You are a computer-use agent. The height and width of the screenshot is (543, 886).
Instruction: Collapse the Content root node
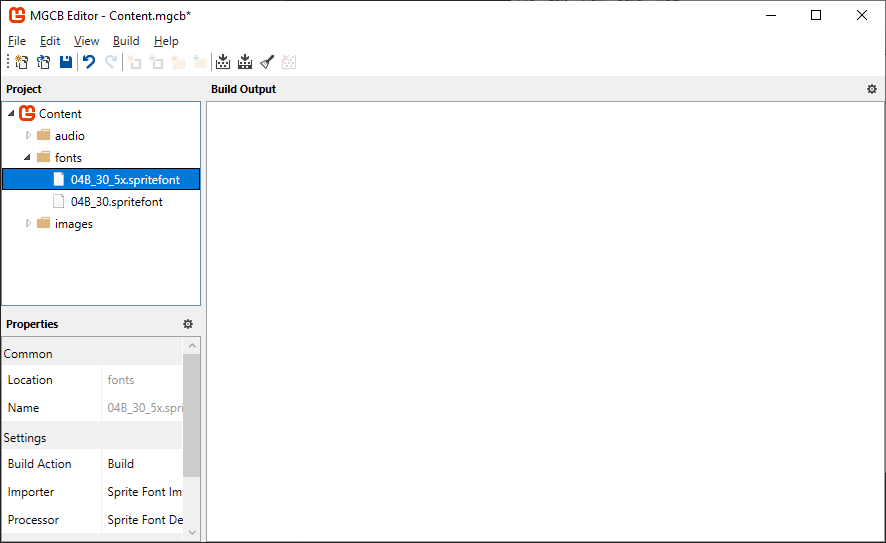point(11,114)
